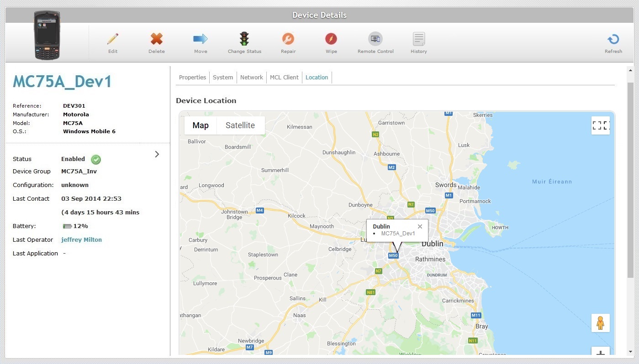The image size is (639, 364).
Task: Refresh the device details
Action: coord(613,40)
